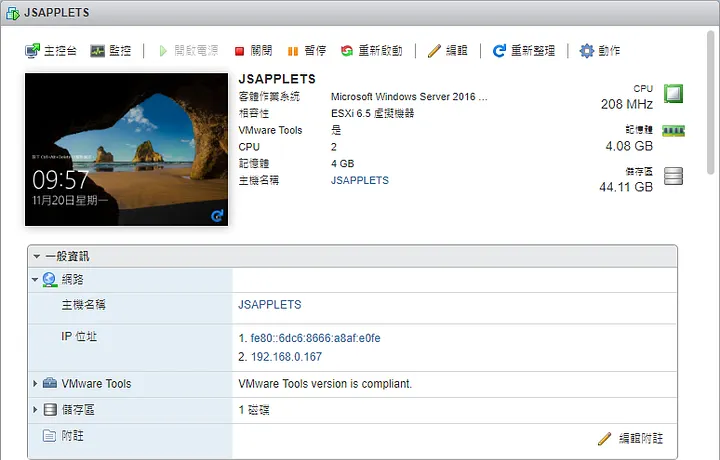The image size is (720, 460).
Task: Click the VMware Tools toolbox icon
Action: [50, 383]
